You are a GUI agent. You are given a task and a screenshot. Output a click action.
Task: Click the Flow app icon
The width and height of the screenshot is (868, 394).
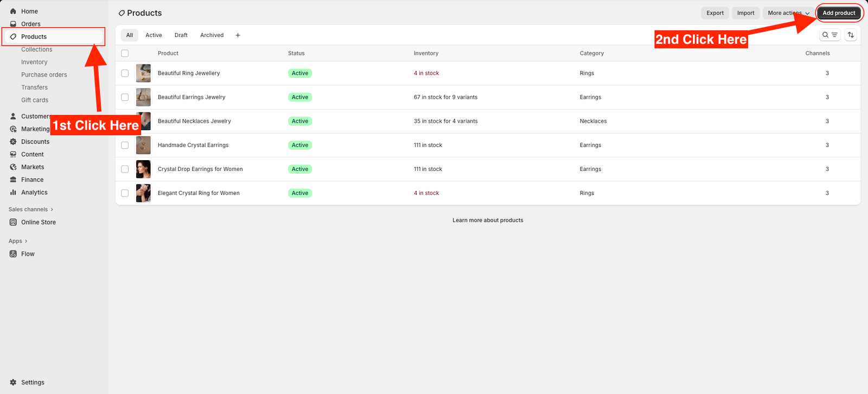tap(13, 254)
